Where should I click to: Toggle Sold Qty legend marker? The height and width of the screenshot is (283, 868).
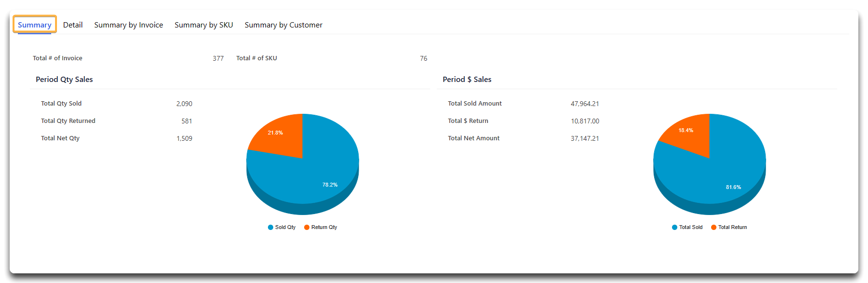pos(271,228)
